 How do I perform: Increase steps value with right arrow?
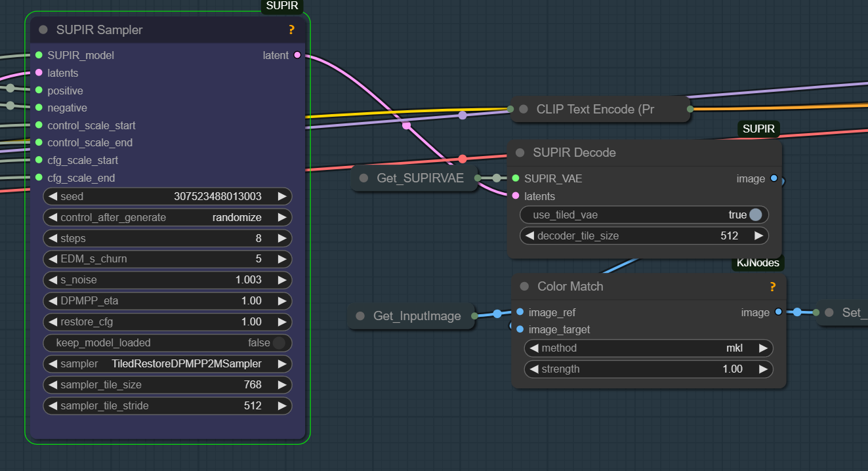point(282,238)
